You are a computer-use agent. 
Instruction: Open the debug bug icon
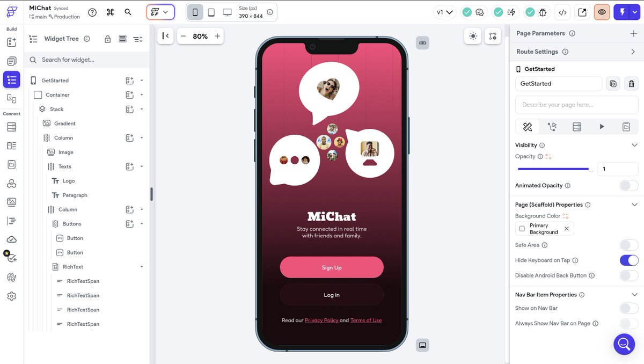(x=543, y=12)
